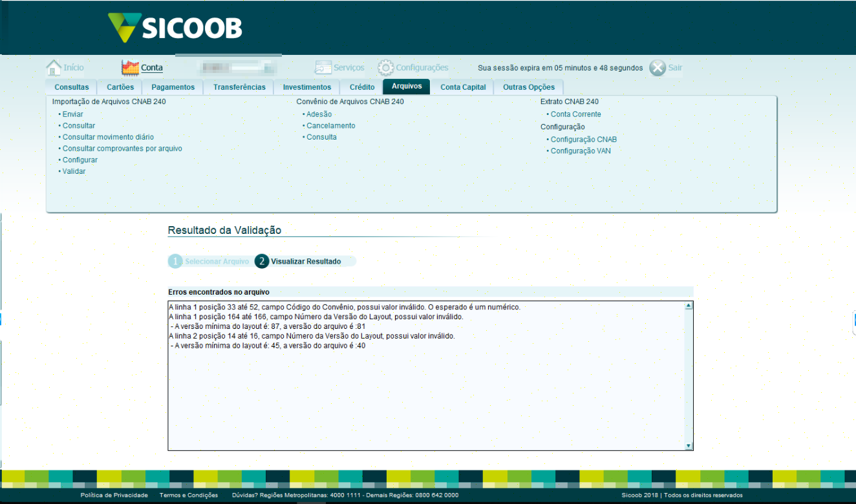Open the Outras Opções tab
Image resolution: width=856 pixels, height=504 pixels.
pos(529,87)
